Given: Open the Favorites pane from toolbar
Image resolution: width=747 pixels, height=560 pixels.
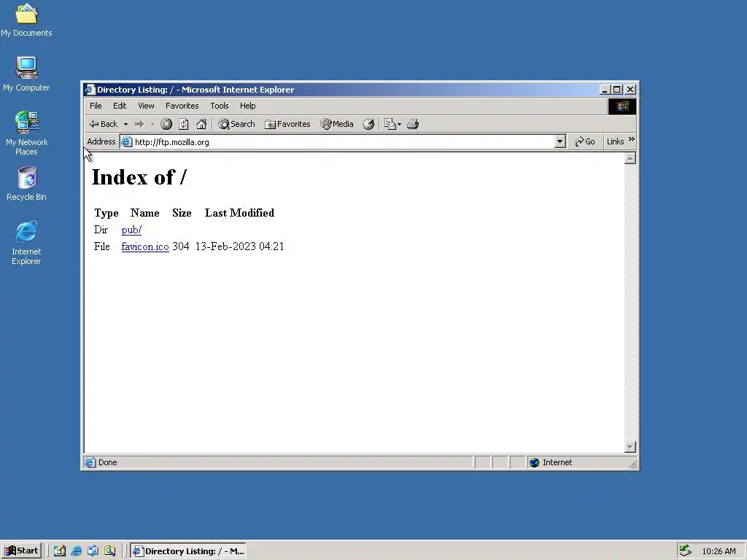Looking at the screenshot, I should pyautogui.click(x=287, y=124).
